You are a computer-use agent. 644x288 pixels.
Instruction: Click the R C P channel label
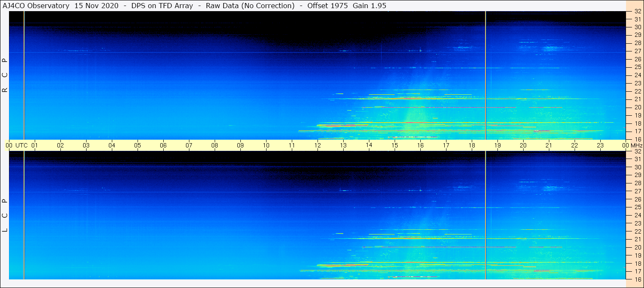click(x=5, y=75)
